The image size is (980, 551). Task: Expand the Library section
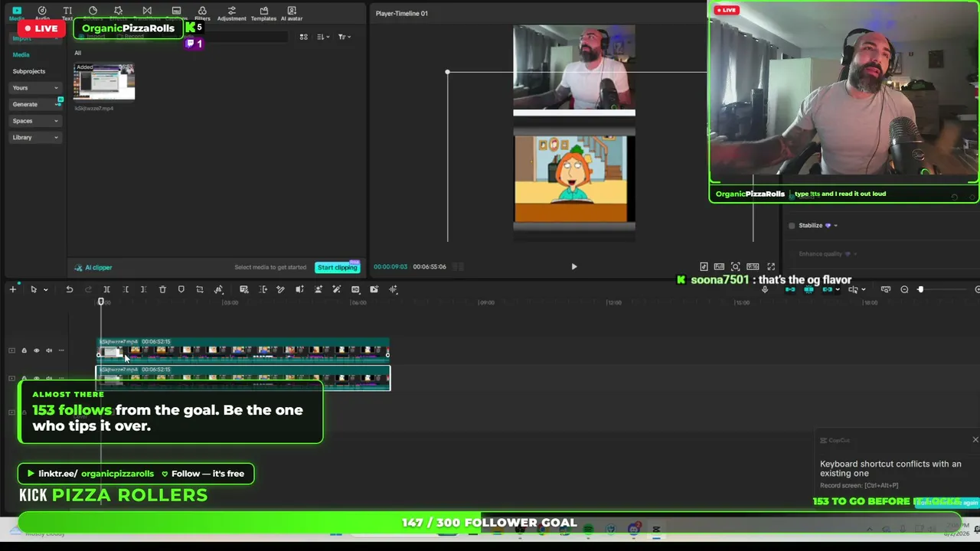tap(35, 138)
